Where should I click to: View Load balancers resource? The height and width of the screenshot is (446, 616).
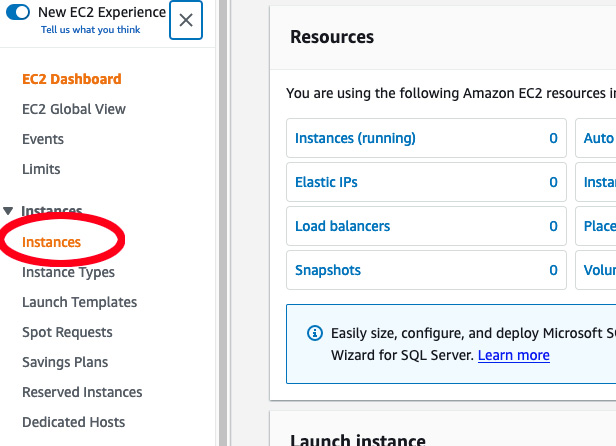click(342, 226)
